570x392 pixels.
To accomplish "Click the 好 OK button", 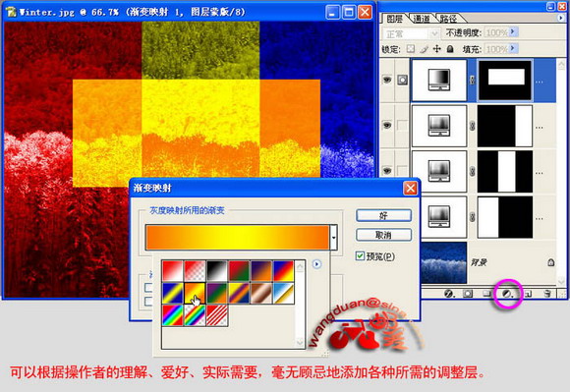I will click(x=383, y=216).
